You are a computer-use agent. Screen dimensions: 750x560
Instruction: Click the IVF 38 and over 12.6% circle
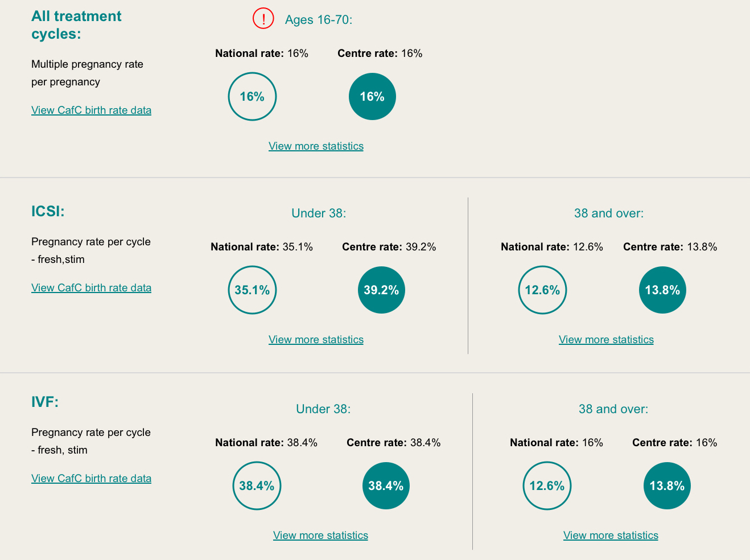[x=547, y=485]
